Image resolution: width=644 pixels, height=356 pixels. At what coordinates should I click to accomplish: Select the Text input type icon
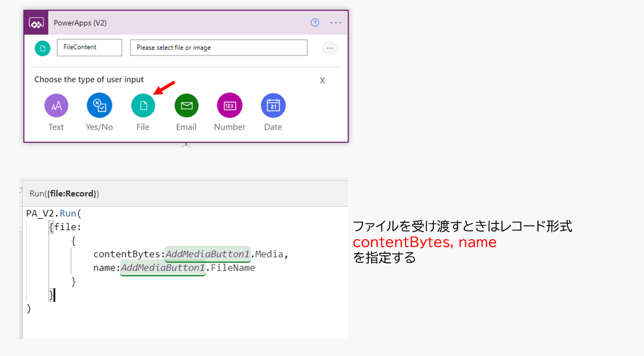[56, 106]
